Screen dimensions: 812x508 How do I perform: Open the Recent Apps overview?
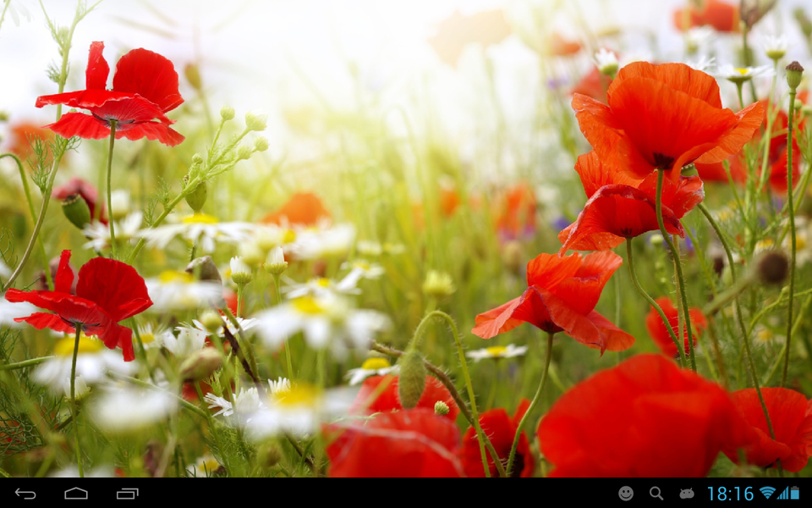coord(127,494)
